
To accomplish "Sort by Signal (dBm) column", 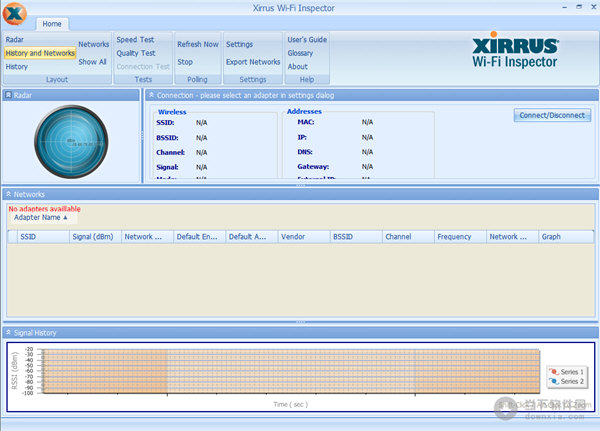I will click(x=95, y=237).
